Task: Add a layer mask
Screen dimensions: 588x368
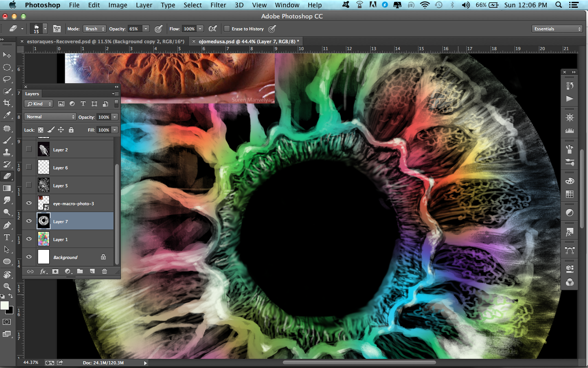Action: point(56,271)
